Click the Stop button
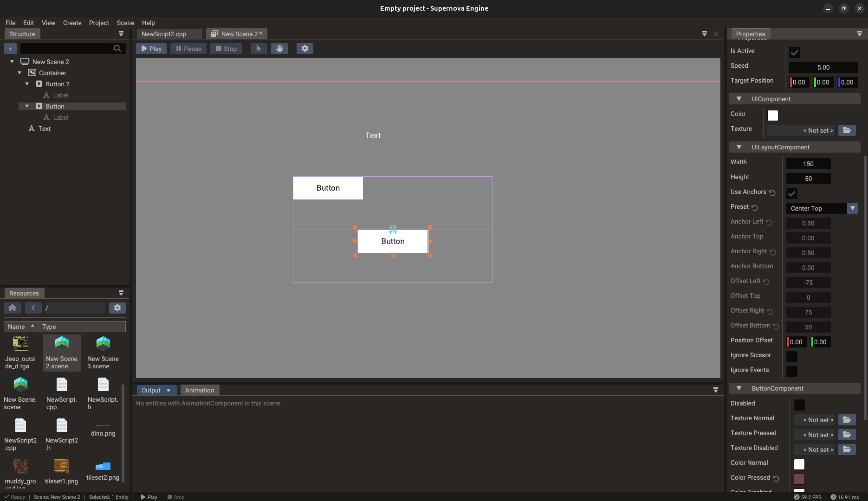The height and width of the screenshot is (501, 868). click(x=226, y=48)
